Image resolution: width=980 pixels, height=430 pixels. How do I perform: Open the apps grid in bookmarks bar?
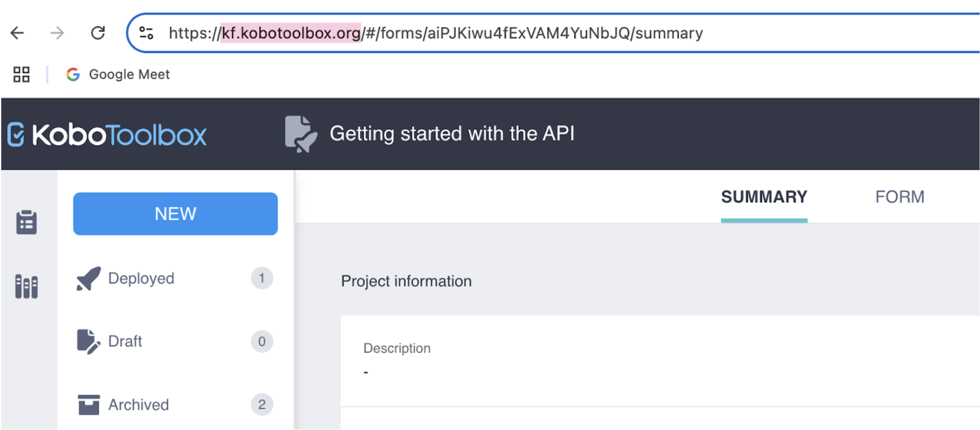(x=22, y=75)
